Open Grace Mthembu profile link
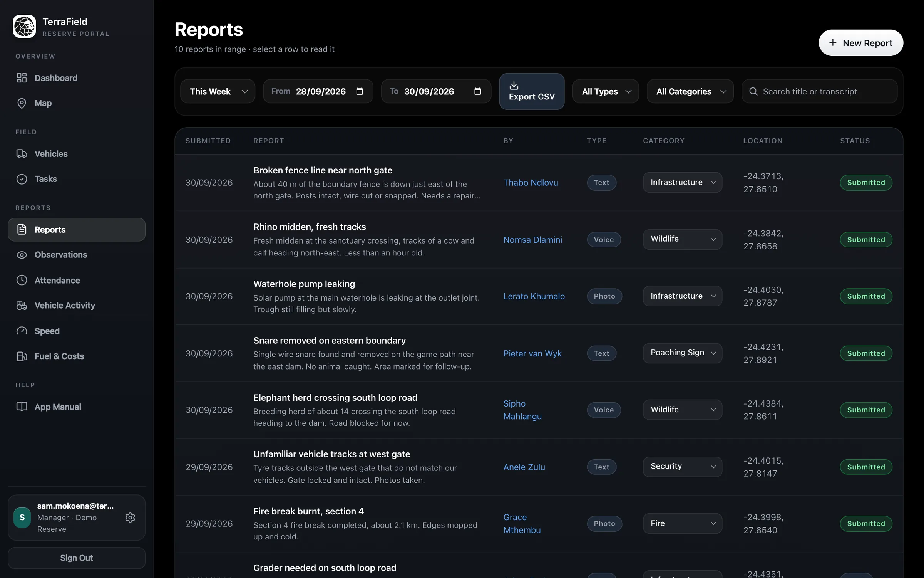This screenshot has width=924, height=578. [522, 523]
